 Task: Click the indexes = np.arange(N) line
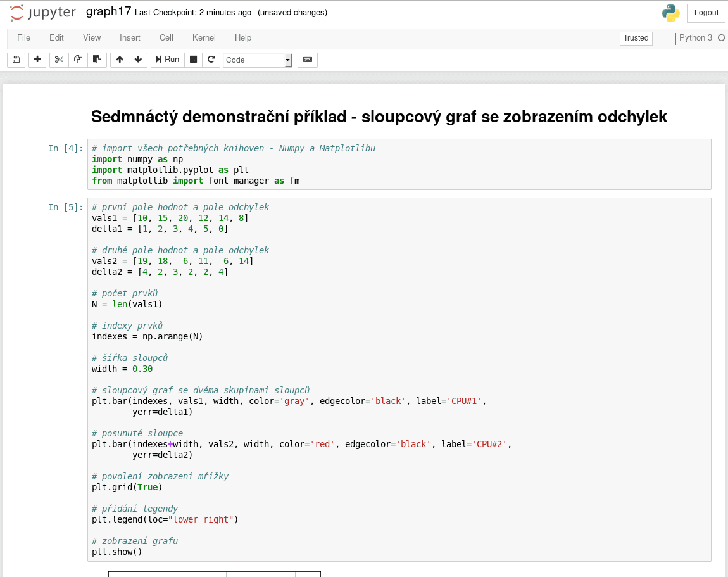[x=147, y=336]
